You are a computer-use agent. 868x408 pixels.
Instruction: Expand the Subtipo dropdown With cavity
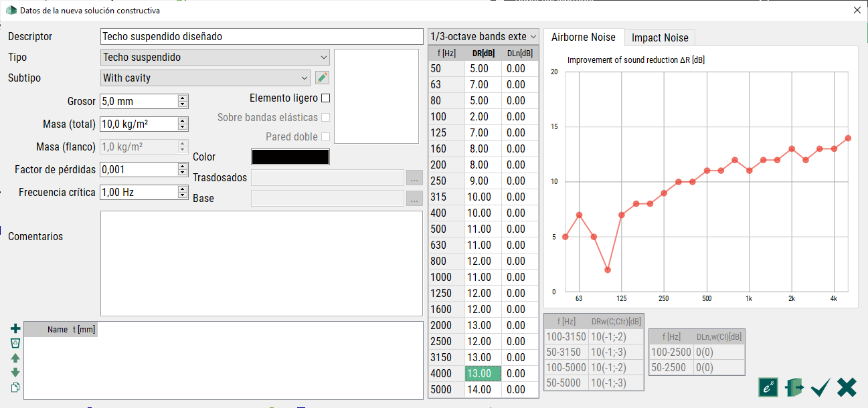pos(205,78)
